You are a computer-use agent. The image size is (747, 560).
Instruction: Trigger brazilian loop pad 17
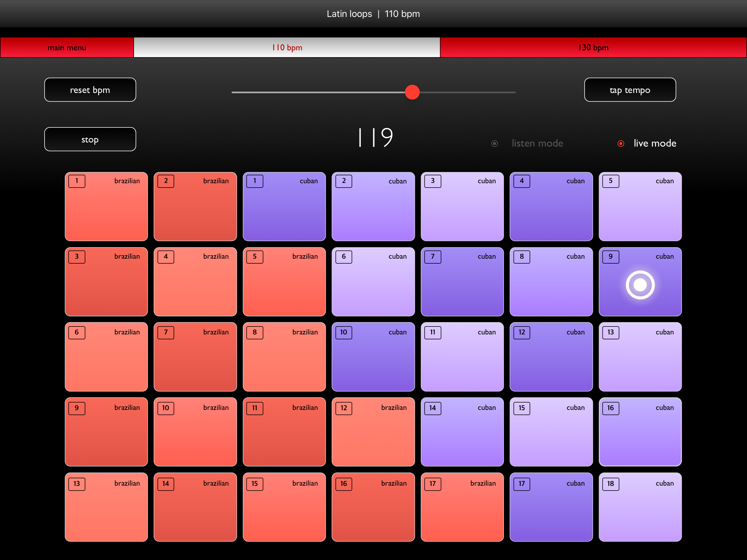point(462,507)
